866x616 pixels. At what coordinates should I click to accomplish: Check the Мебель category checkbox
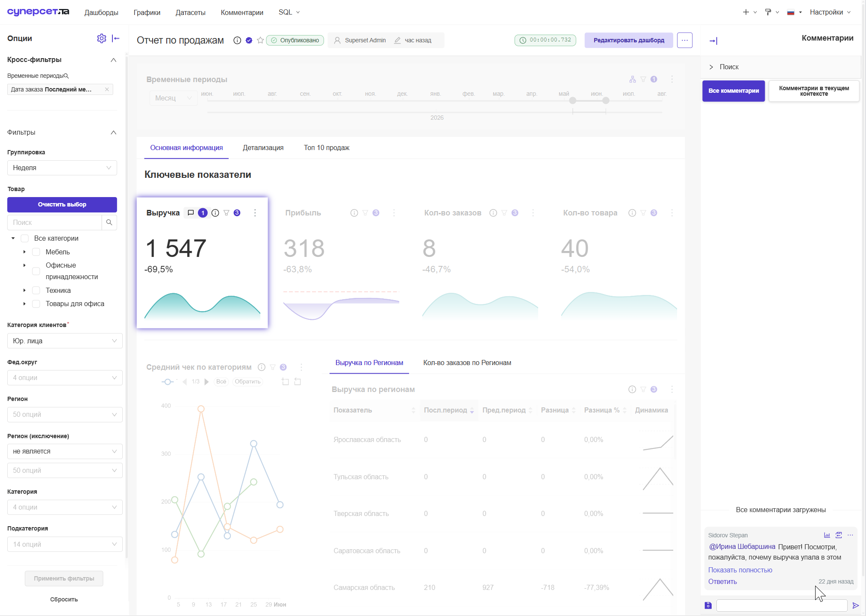click(36, 252)
